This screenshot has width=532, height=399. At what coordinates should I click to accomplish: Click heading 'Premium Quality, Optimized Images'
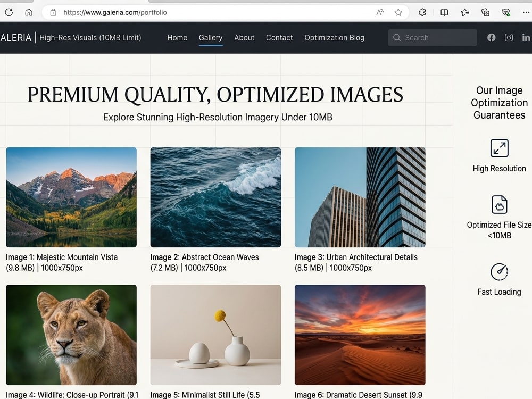tap(215, 94)
